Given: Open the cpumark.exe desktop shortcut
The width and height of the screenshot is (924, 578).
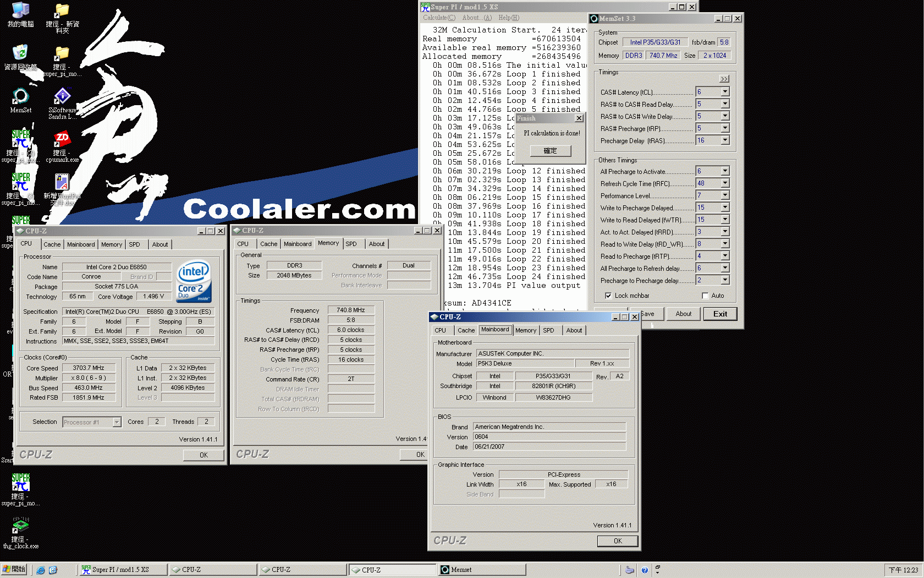Looking at the screenshot, I should pos(62,146).
